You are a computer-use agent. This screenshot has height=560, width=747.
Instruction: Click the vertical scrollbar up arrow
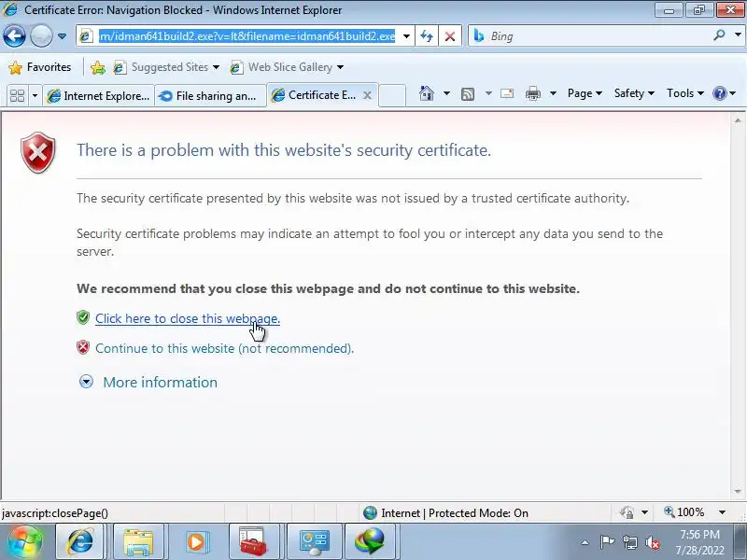[738, 120]
